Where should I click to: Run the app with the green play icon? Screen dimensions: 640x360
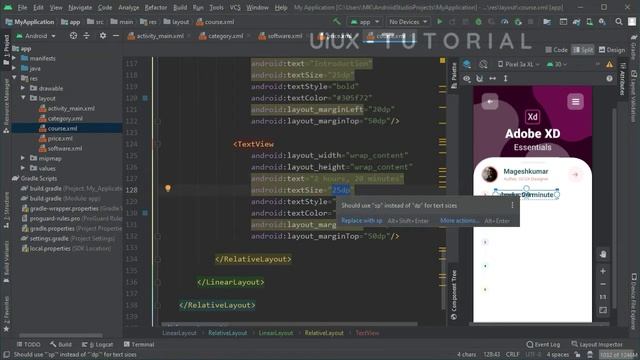pyautogui.click(x=440, y=22)
